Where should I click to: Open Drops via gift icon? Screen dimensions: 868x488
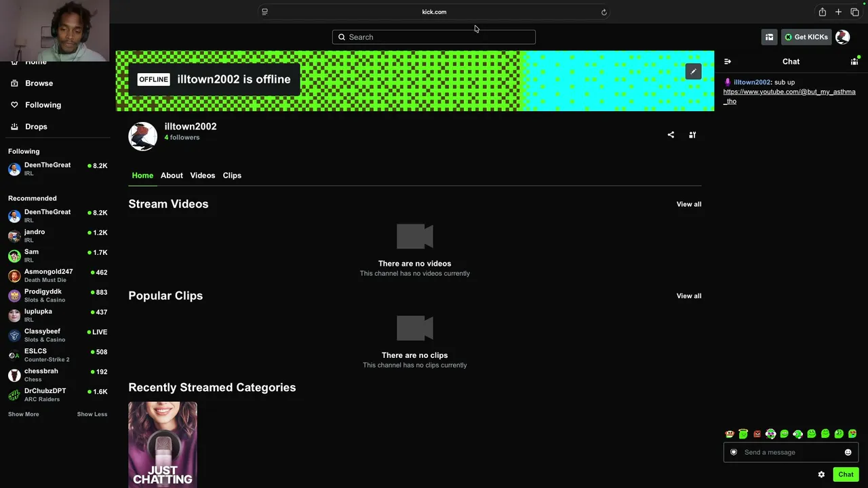(14, 127)
